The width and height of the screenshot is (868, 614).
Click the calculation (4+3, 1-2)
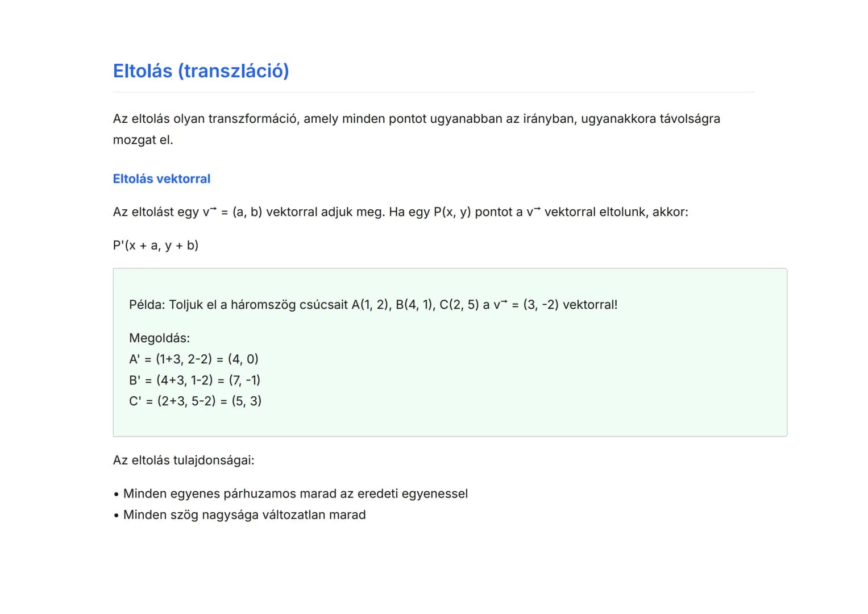[x=184, y=380]
